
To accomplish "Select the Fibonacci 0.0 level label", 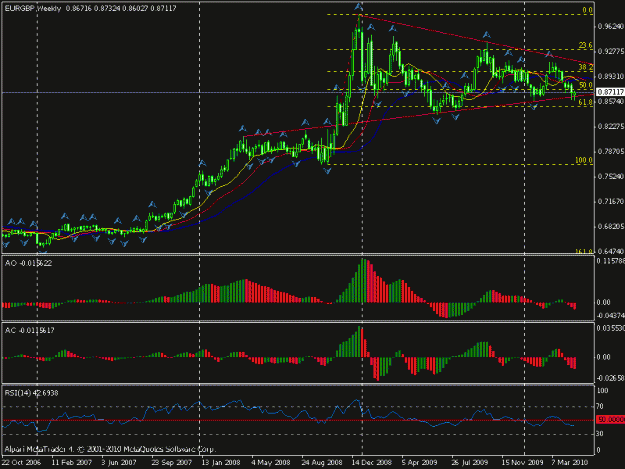I will [587, 10].
